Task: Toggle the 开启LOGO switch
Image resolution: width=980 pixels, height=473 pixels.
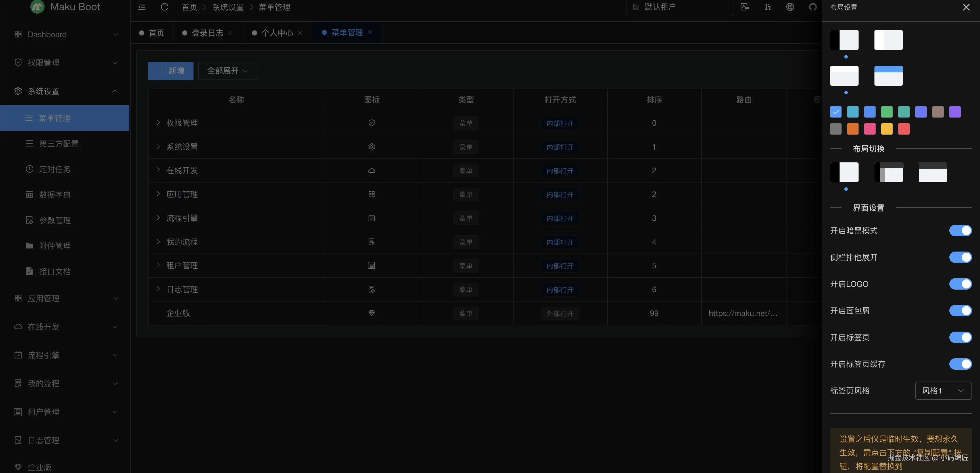Action: coord(960,284)
